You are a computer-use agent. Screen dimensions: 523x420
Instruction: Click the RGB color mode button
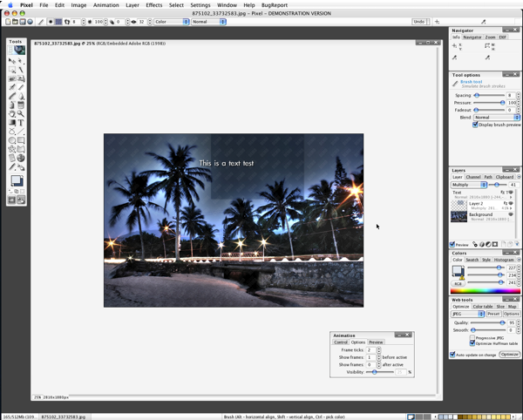click(458, 284)
